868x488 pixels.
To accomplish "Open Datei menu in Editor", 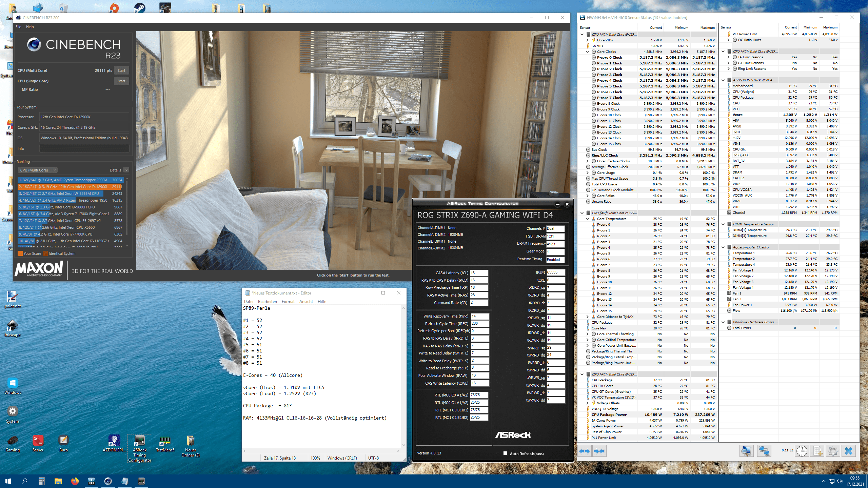I will tap(249, 302).
